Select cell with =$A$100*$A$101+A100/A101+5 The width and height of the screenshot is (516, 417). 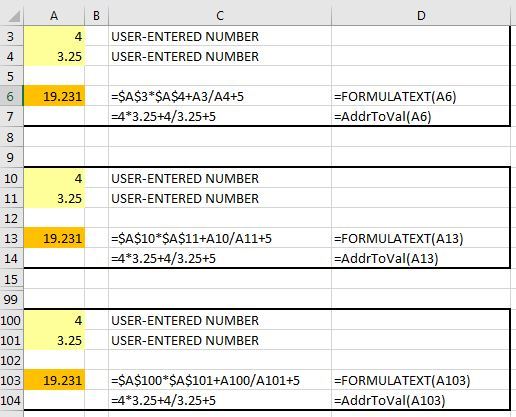pos(220,380)
